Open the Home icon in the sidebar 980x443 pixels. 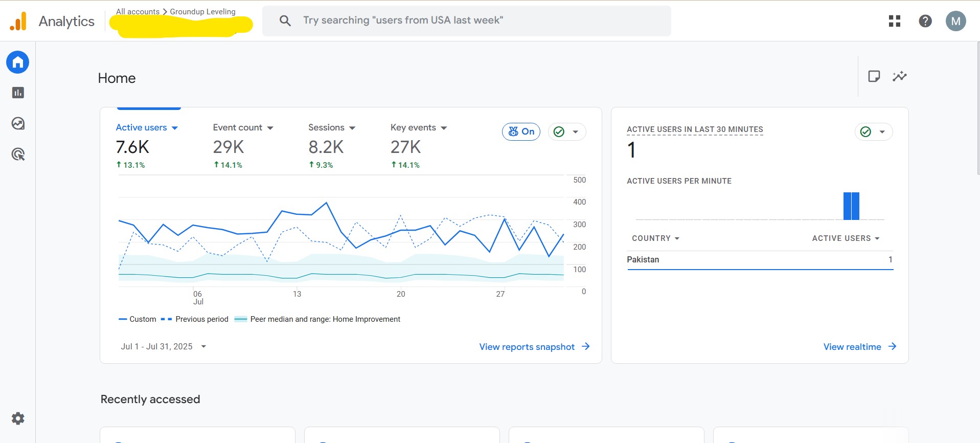(18, 62)
